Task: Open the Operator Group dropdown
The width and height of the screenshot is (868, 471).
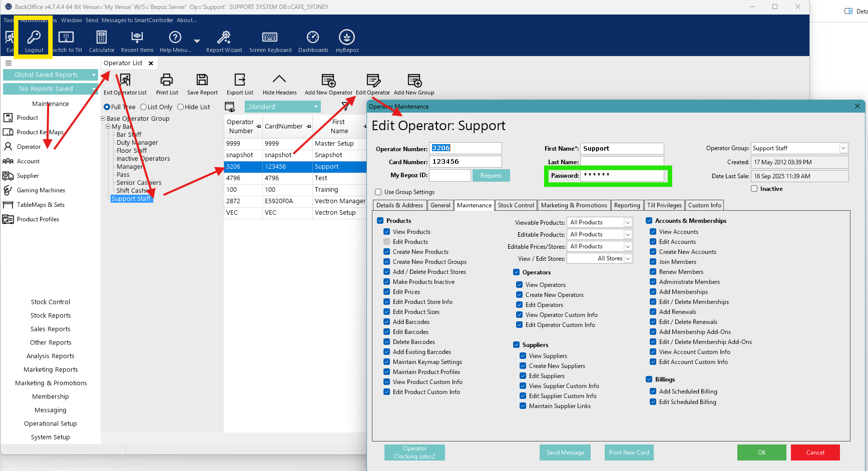Action: pos(843,148)
